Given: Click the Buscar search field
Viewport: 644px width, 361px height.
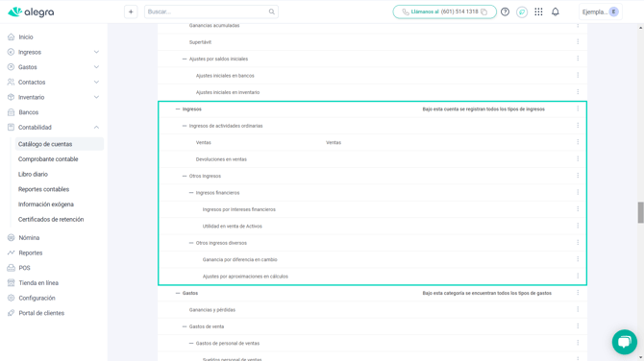Looking at the screenshot, I should coord(211,12).
